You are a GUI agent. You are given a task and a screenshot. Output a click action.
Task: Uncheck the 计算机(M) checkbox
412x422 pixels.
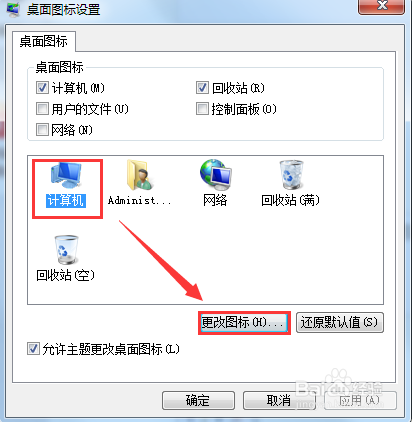click(x=42, y=88)
